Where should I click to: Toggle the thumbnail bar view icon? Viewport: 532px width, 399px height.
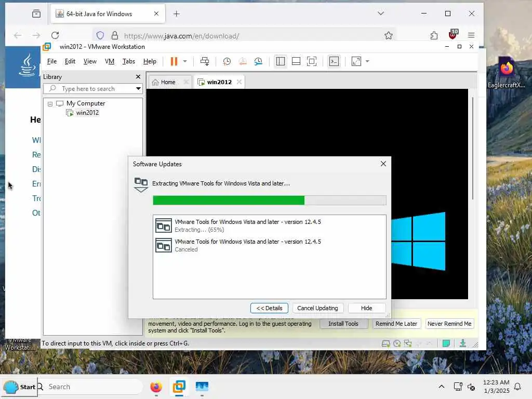[x=296, y=61]
